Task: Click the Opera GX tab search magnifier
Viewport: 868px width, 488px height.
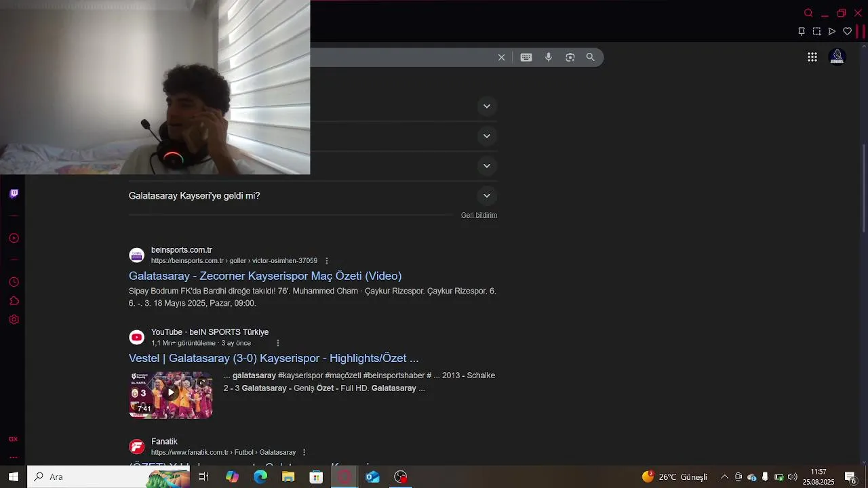Action: [x=808, y=13]
